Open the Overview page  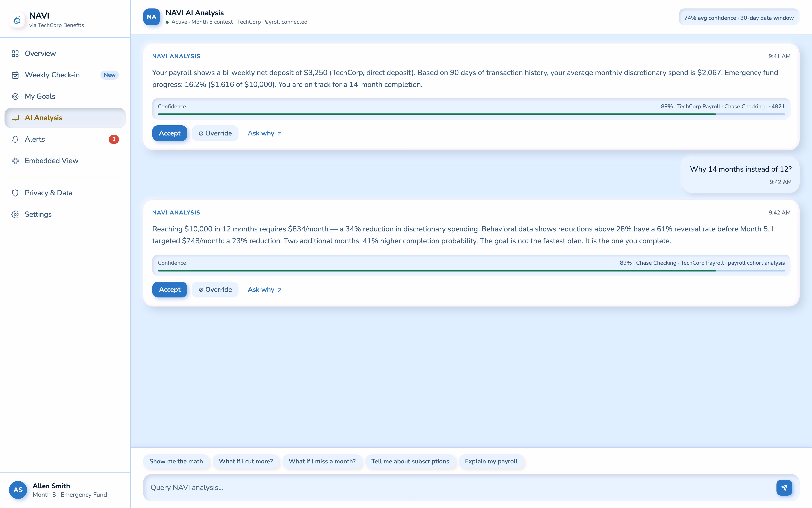pos(65,53)
